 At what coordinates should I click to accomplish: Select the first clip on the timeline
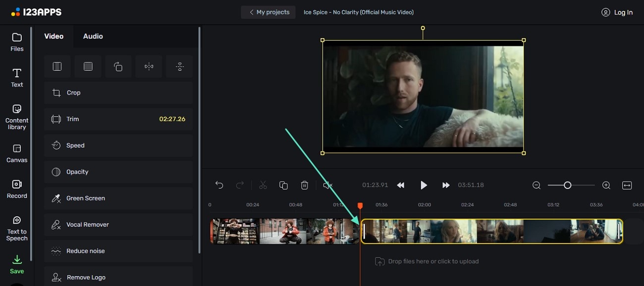285,231
